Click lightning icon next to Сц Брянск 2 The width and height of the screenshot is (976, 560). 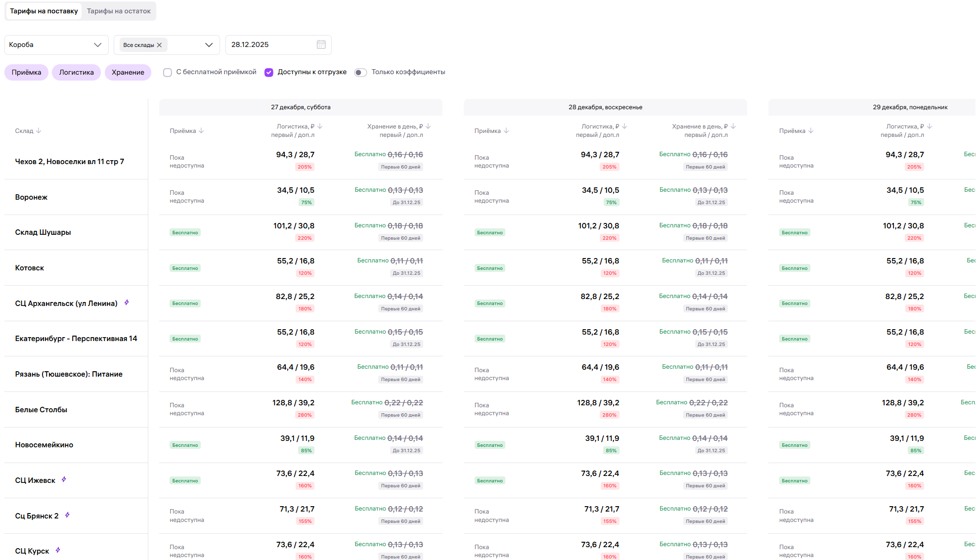pos(67,515)
